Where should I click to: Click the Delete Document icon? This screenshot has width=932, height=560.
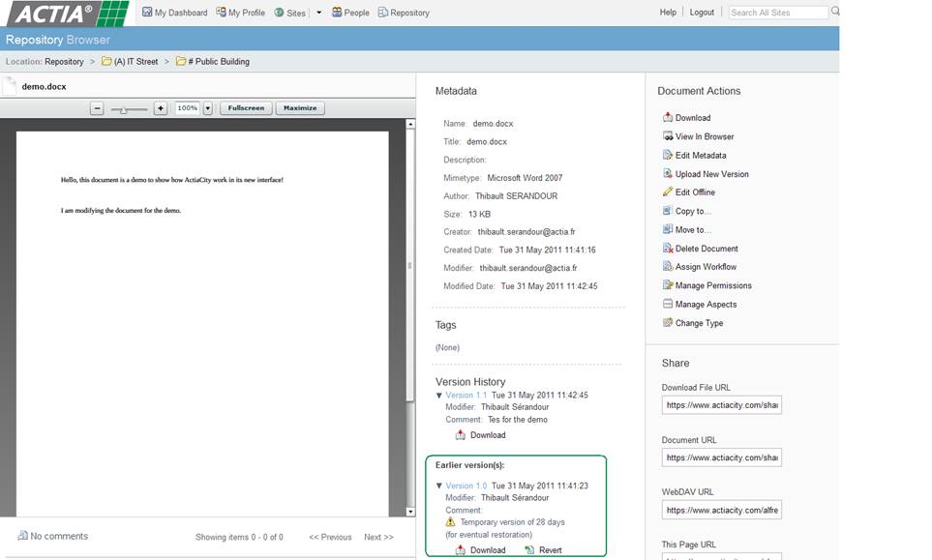coord(667,249)
